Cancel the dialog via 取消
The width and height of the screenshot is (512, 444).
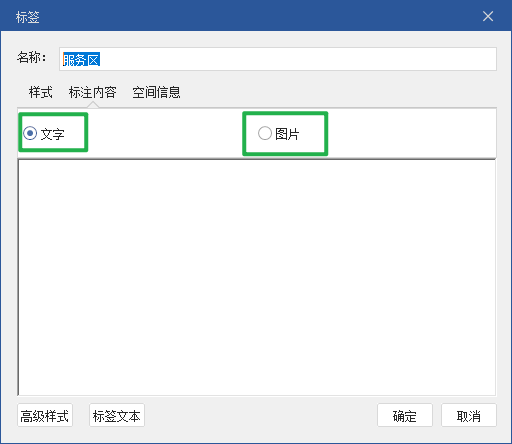tap(469, 415)
